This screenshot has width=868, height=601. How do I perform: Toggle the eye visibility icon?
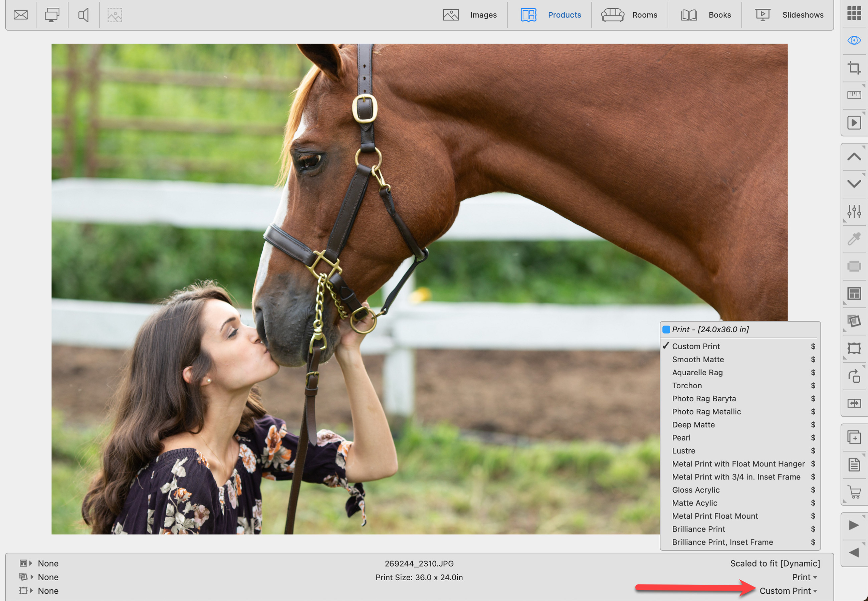tap(854, 40)
